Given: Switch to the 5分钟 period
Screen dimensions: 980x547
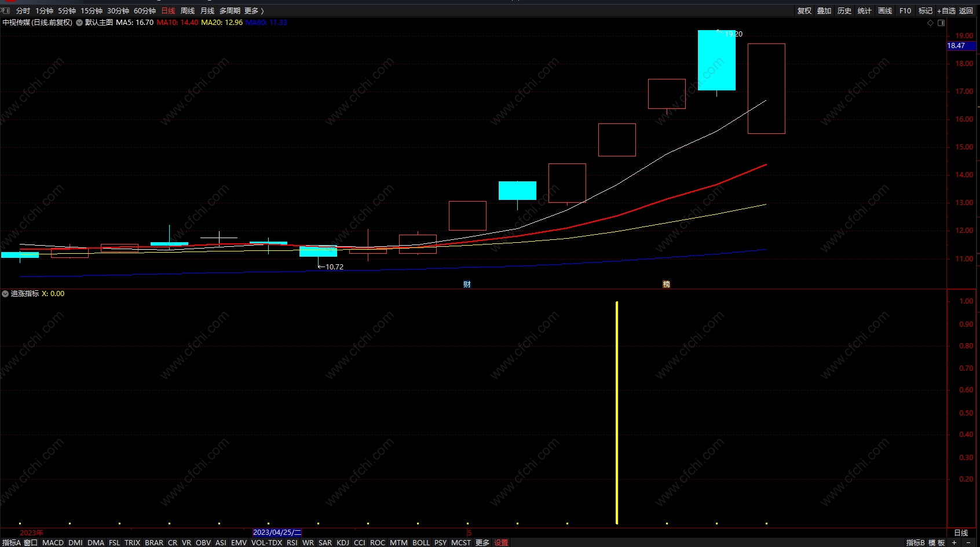Looking at the screenshot, I should coord(67,11).
